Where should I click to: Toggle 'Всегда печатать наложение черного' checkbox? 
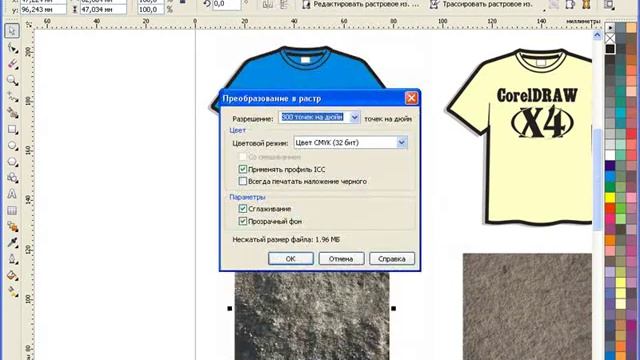(x=243, y=181)
